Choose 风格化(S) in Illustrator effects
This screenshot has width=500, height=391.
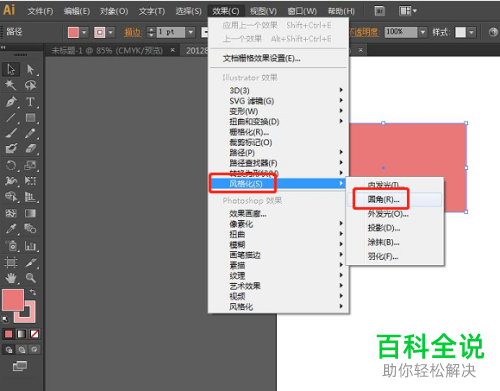(278, 183)
